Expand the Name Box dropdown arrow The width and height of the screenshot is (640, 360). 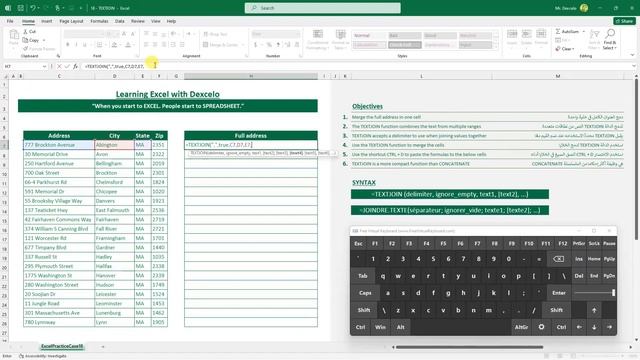[x=44, y=66]
